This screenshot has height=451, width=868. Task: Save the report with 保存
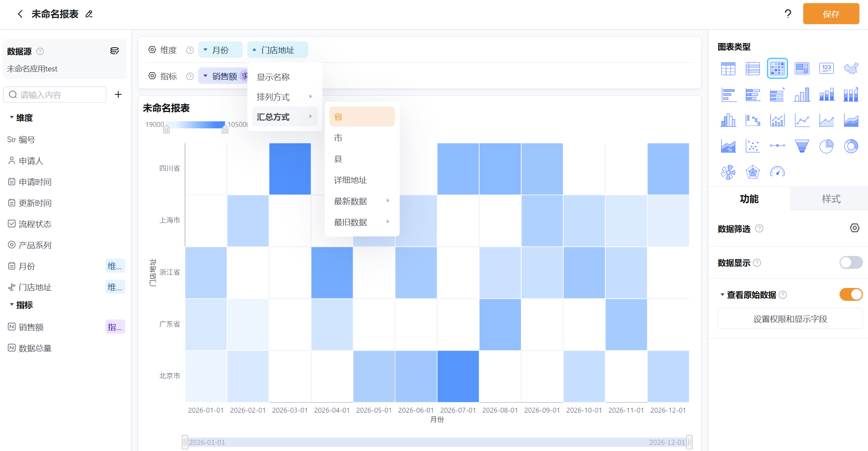831,14
